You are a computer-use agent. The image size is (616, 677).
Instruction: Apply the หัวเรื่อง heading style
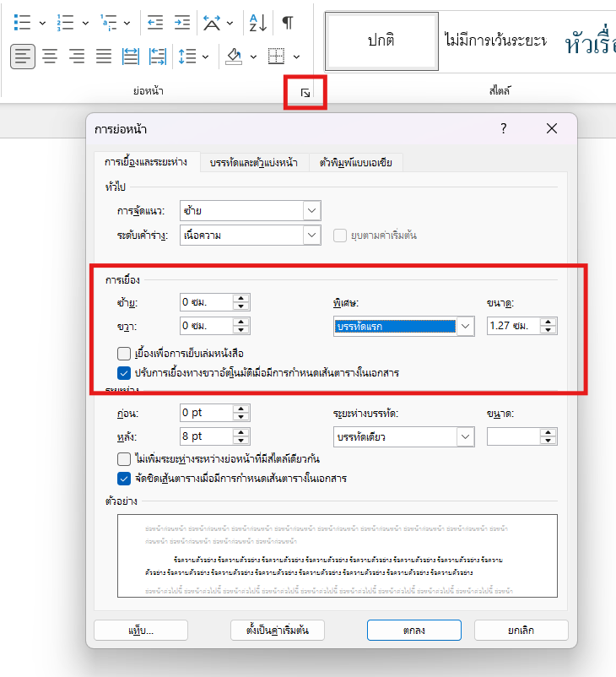589,43
